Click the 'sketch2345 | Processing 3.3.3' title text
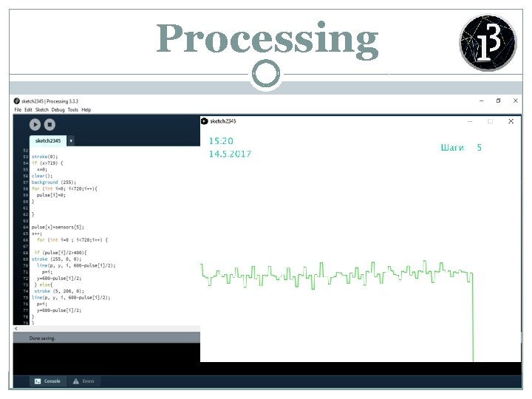 coord(50,101)
